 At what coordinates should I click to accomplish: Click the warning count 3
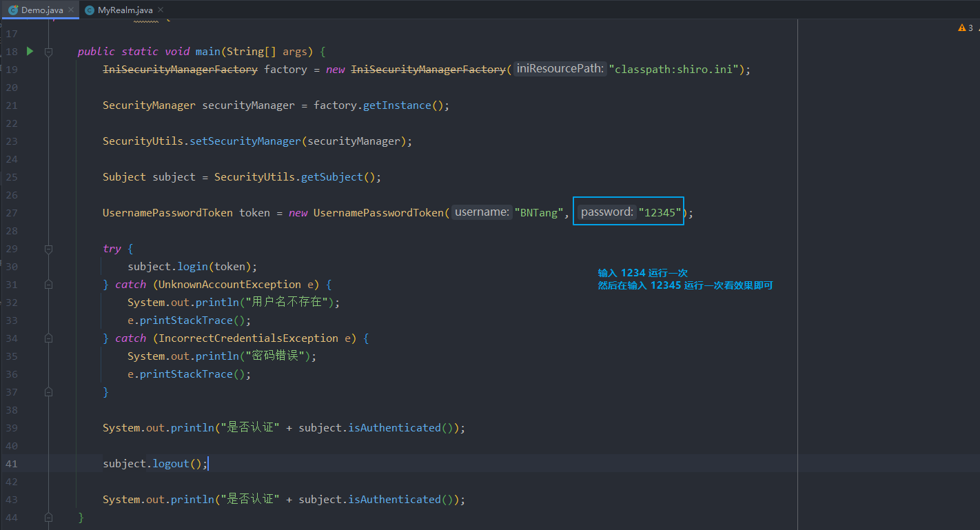(970, 28)
